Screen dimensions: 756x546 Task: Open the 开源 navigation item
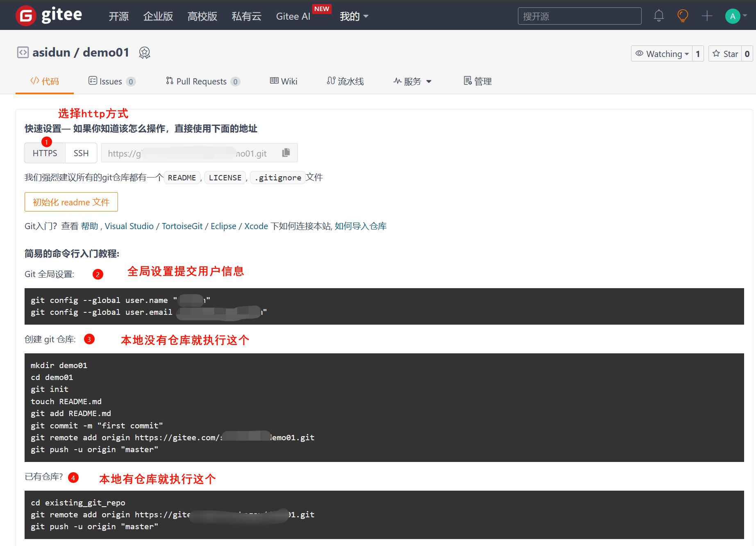click(x=119, y=16)
